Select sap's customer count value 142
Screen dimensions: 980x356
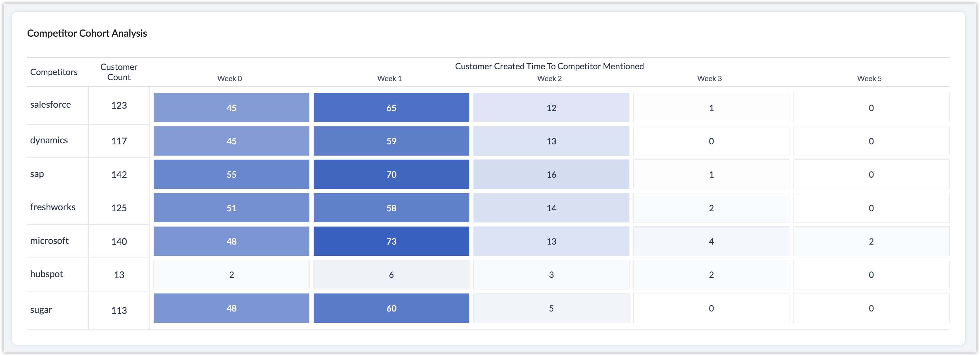pos(119,175)
